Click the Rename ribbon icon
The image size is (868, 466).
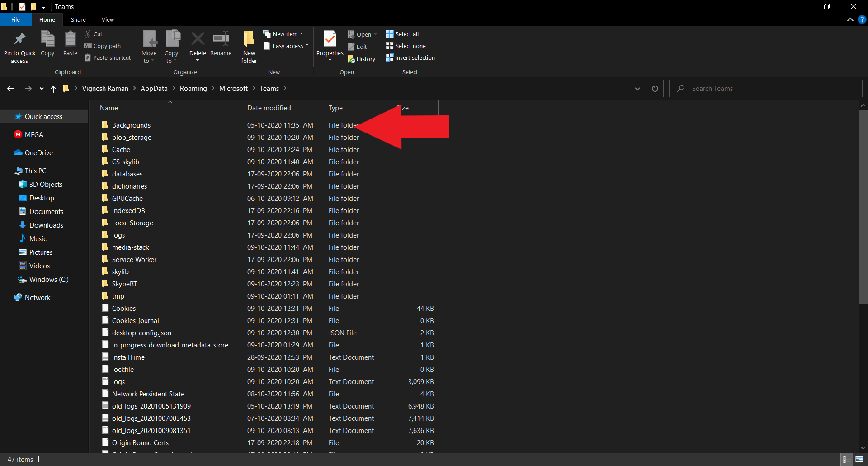(221, 39)
